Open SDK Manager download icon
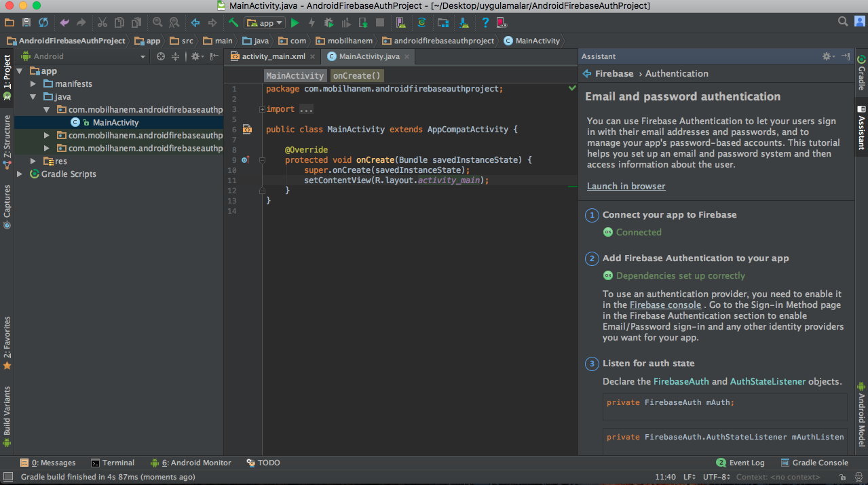 click(464, 23)
